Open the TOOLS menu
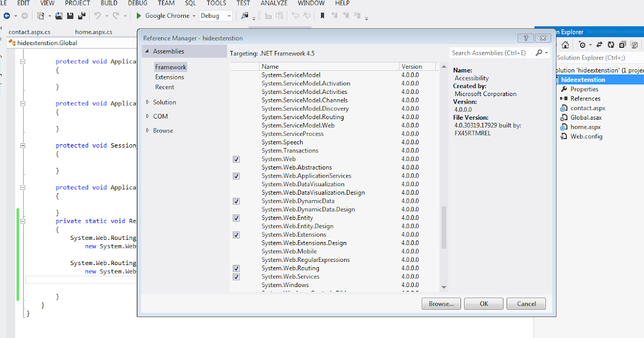Viewport: 644px width, 338px height. pyautogui.click(x=216, y=3)
